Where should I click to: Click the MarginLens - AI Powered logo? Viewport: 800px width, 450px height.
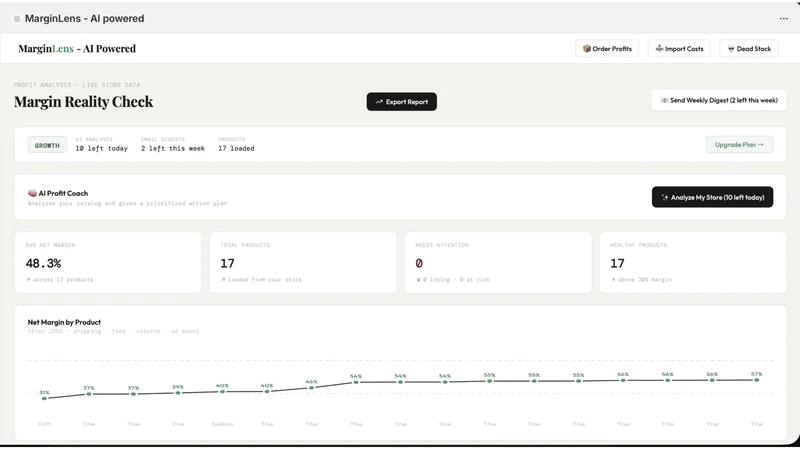click(77, 49)
